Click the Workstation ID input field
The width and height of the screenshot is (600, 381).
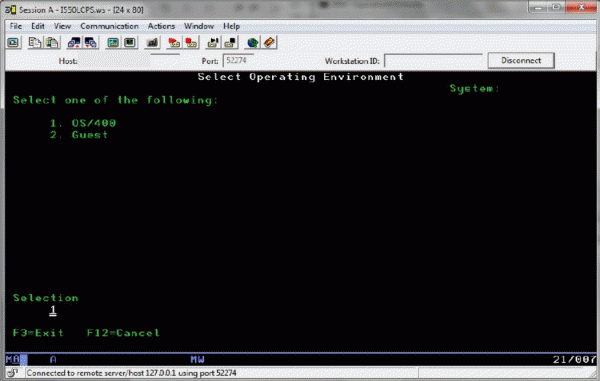point(433,61)
